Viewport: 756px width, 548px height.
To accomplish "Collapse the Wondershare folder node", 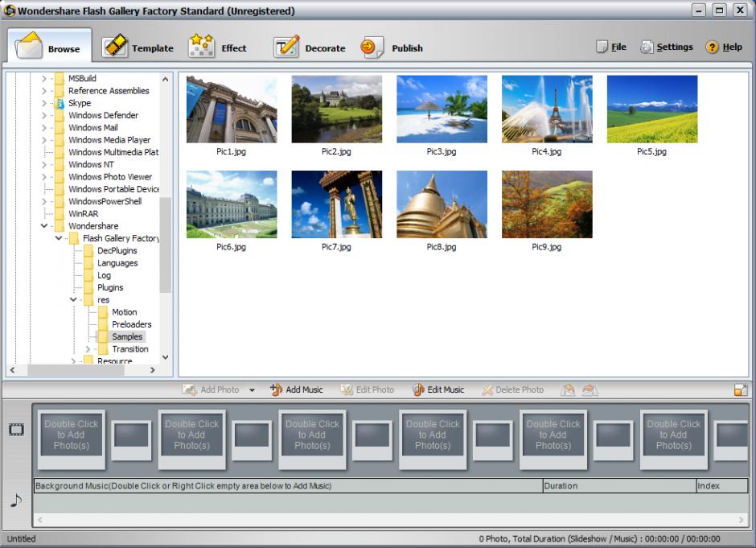I will pos(44,226).
